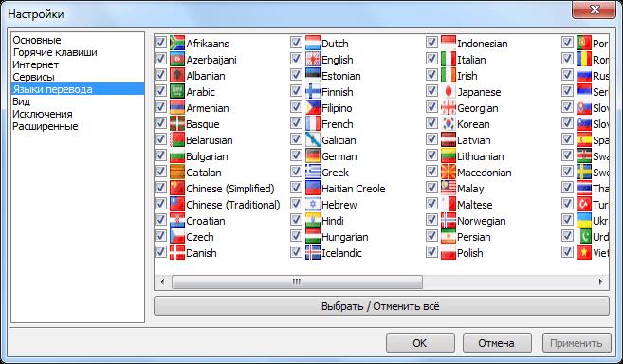Viewport: 623px width, 364px height.
Task: Uncheck the Haitian Creole checkbox
Action: tap(296, 187)
